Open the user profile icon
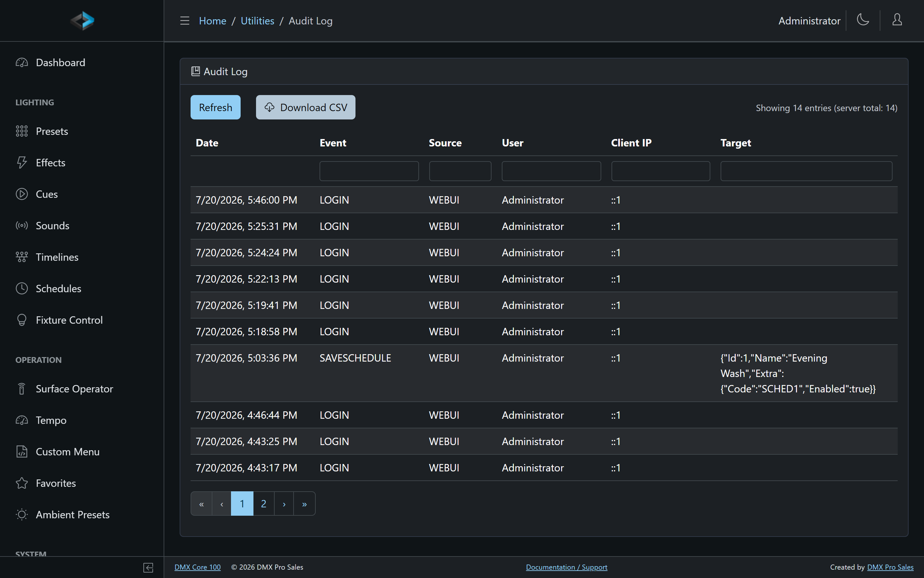The height and width of the screenshot is (578, 924). (x=897, y=20)
